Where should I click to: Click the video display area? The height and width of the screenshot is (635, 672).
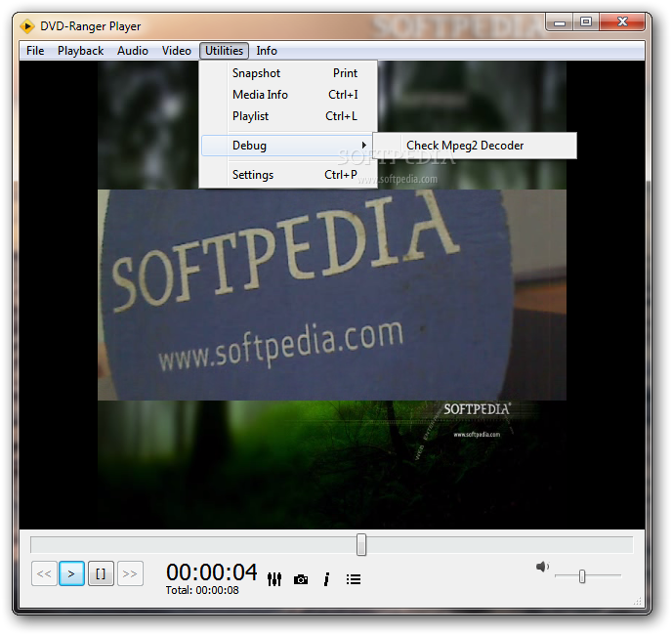(332, 295)
